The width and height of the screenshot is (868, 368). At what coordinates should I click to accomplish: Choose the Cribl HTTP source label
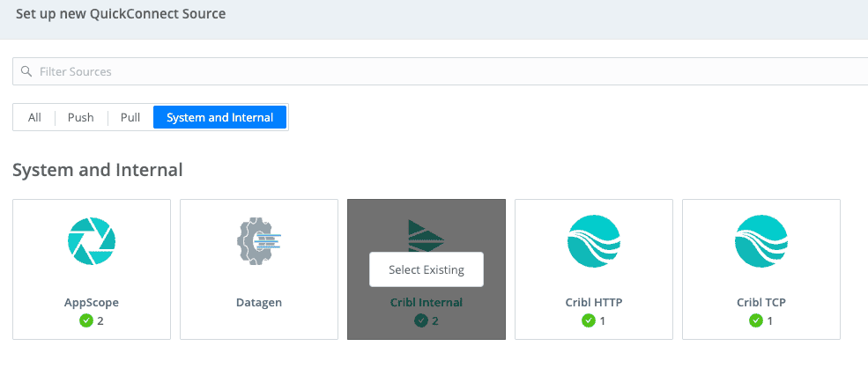(x=594, y=302)
